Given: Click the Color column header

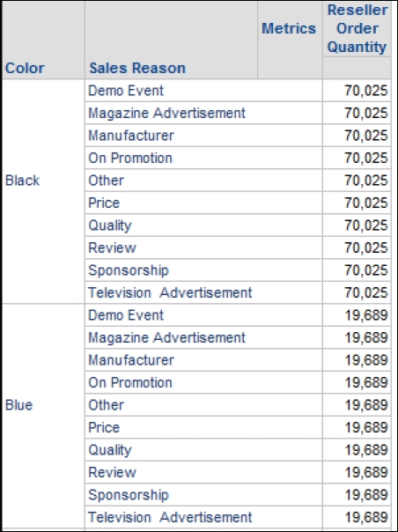Looking at the screenshot, I should pyautogui.click(x=25, y=68).
